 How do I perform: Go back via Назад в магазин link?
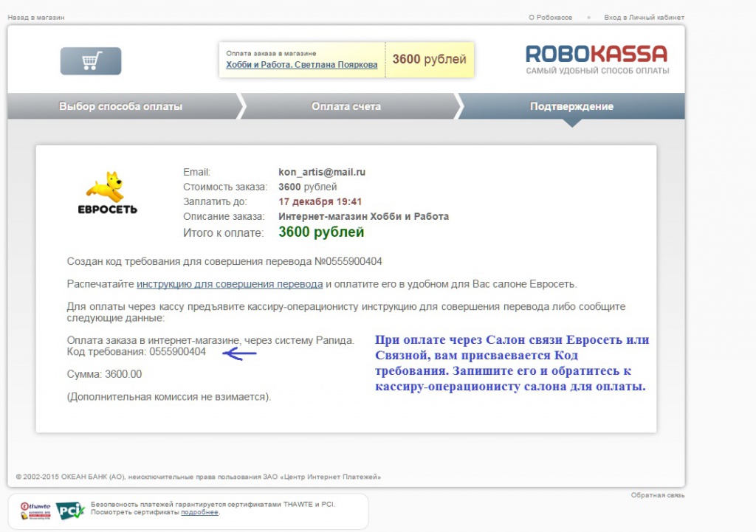coord(36,18)
